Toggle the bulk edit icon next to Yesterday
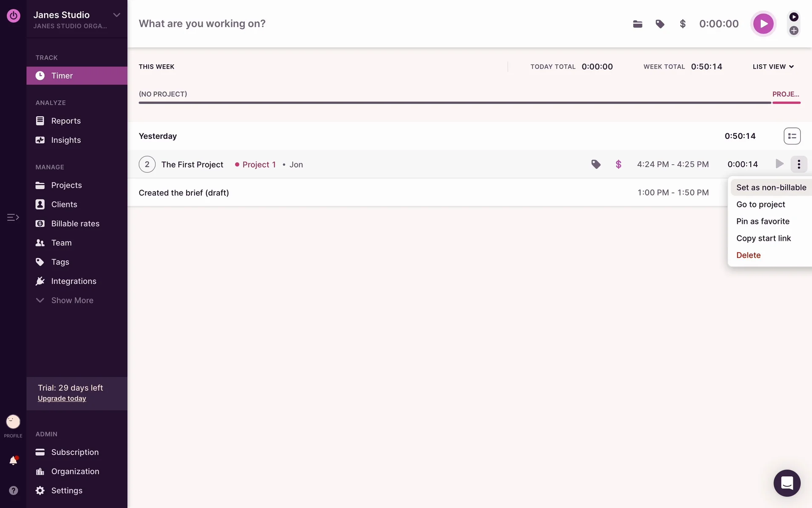812x508 pixels. point(792,136)
